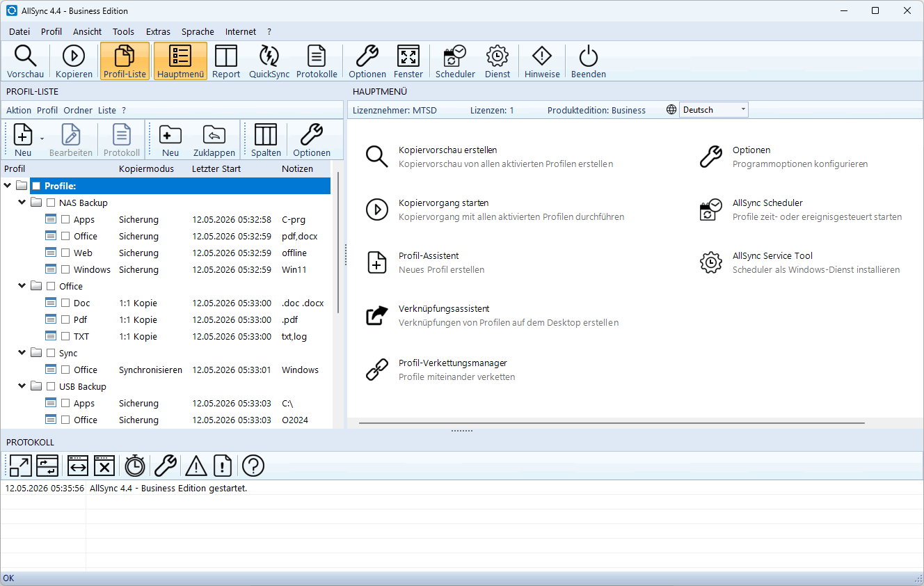Screen dimensions: 924x586
Task: Click the Beenden power icon
Action: 589,61
